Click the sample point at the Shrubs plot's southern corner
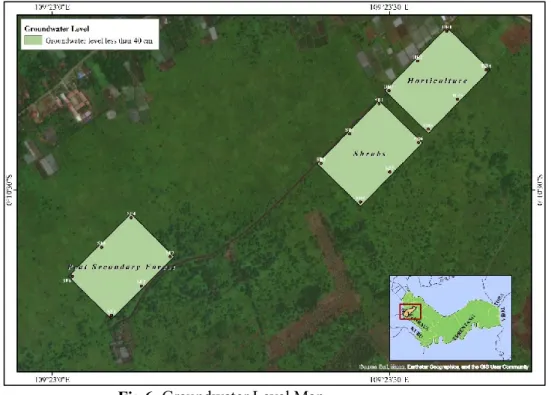Image resolution: width=551 pixels, height=395 pixels. pos(360,202)
